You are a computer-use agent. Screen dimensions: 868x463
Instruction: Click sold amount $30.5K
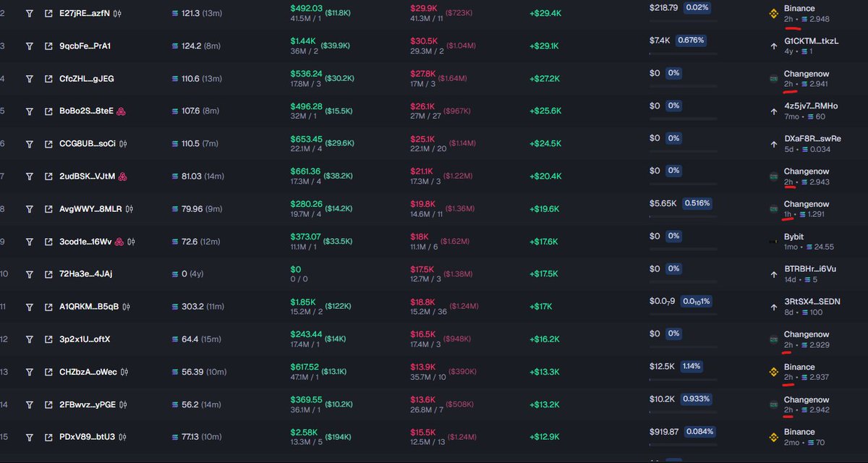(423, 41)
